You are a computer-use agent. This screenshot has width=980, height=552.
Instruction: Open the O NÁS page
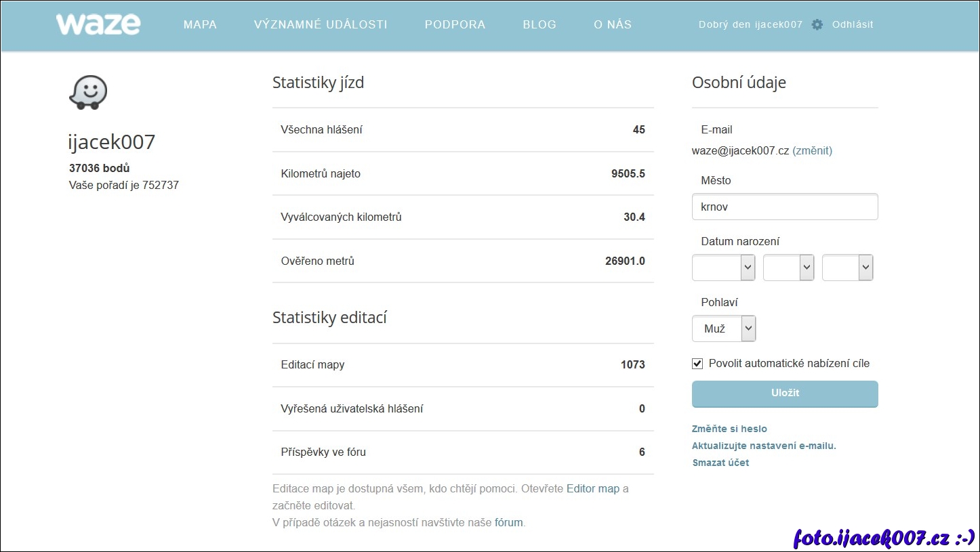point(613,24)
